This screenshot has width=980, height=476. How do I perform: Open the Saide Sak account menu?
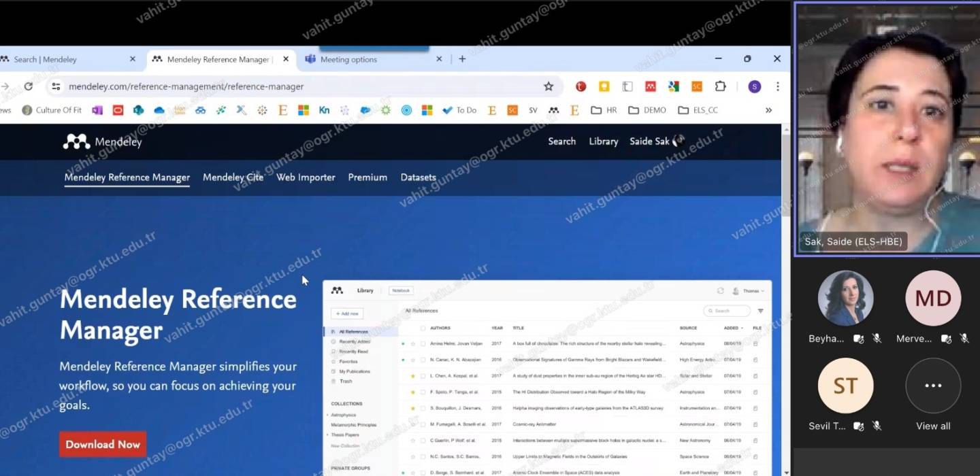657,141
